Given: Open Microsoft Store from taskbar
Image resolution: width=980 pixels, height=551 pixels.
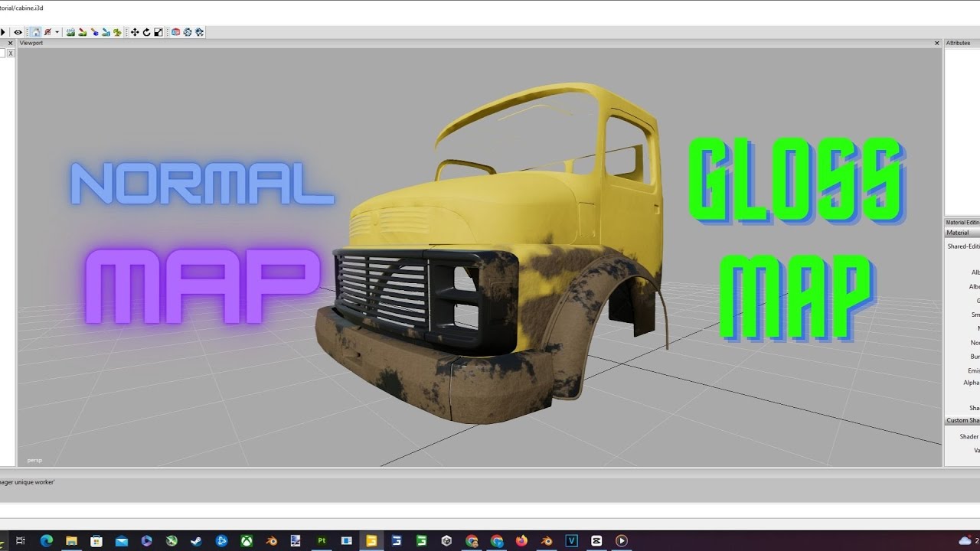Looking at the screenshot, I should pos(96,540).
